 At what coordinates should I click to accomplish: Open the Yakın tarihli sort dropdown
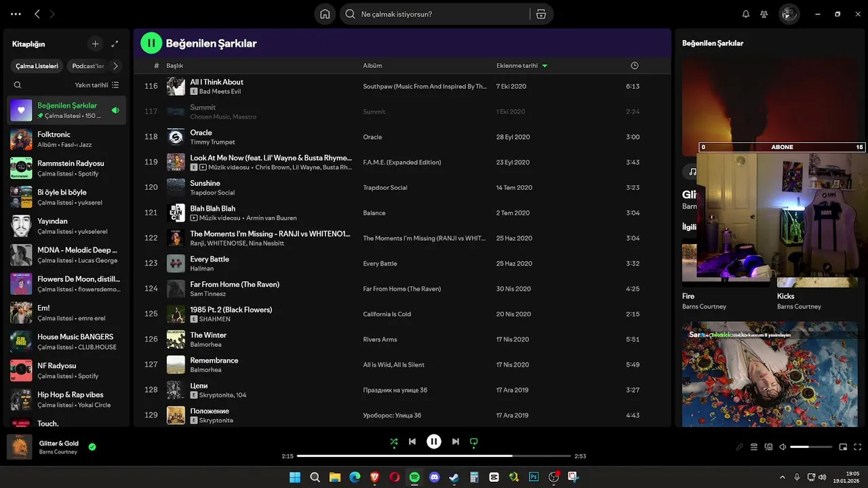point(96,85)
